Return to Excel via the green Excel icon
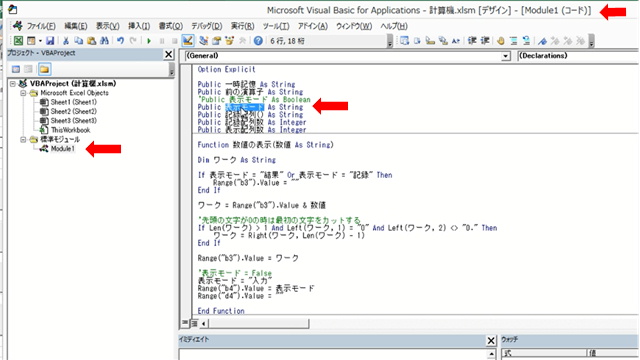Screen dimensions: 640x360 18,40
